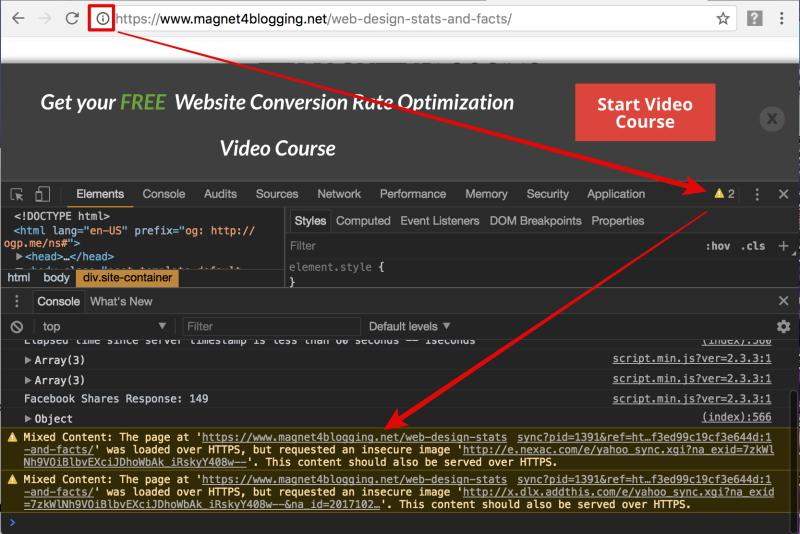Open the What's New drawer tab
The height and width of the screenshot is (534, 800).
pyautogui.click(x=121, y=301)
